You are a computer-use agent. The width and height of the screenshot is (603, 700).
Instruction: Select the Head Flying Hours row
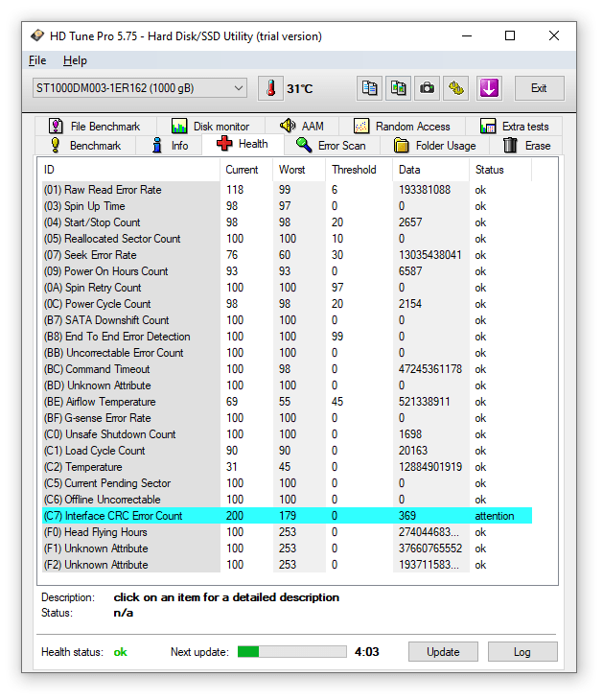[x=287, y=532]
